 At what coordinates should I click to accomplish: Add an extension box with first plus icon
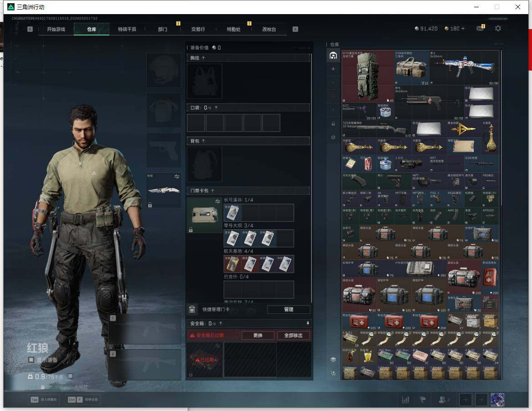(x=333, y=69)
